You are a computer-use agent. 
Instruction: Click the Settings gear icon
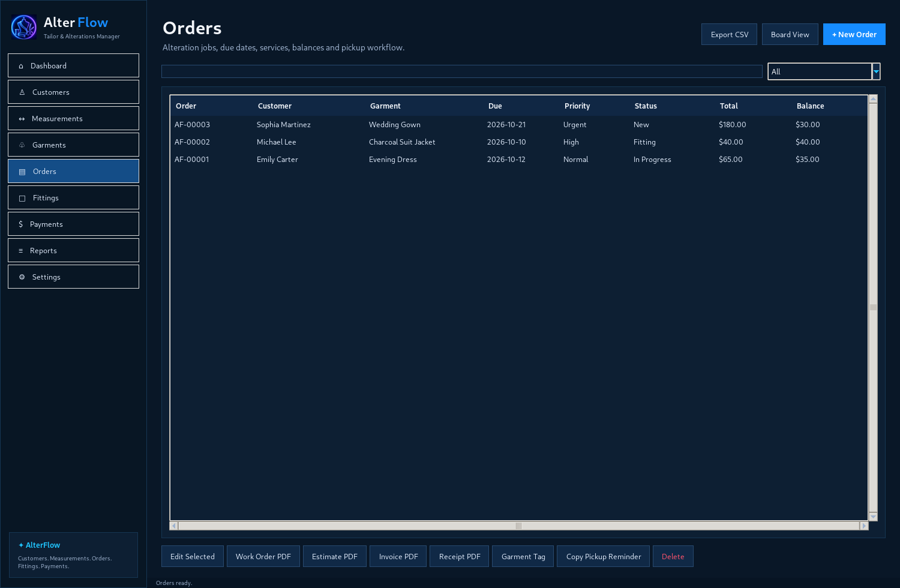pyautogui.click(x=22, y=277)
